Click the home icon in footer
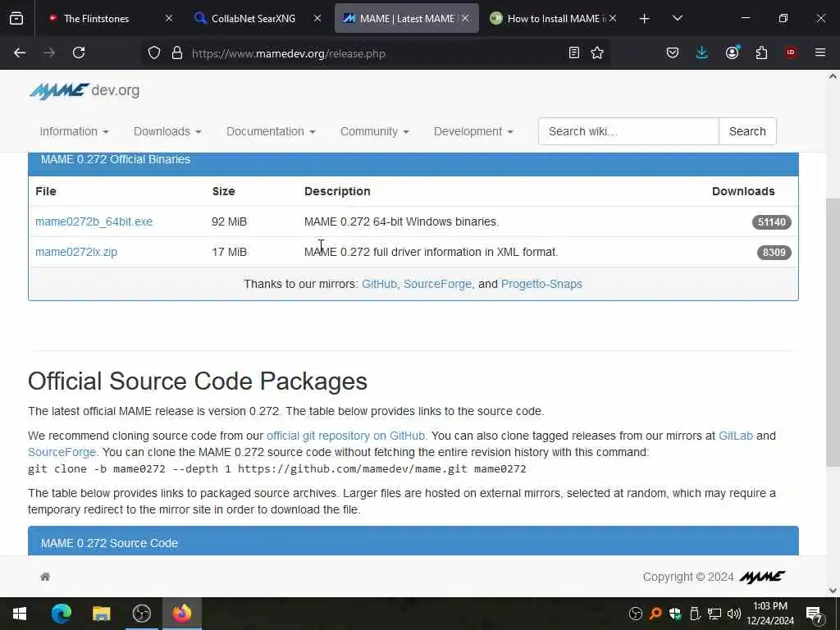Image resolution: width=840 pixels, height=630 pixels. (x=45, y=577)
